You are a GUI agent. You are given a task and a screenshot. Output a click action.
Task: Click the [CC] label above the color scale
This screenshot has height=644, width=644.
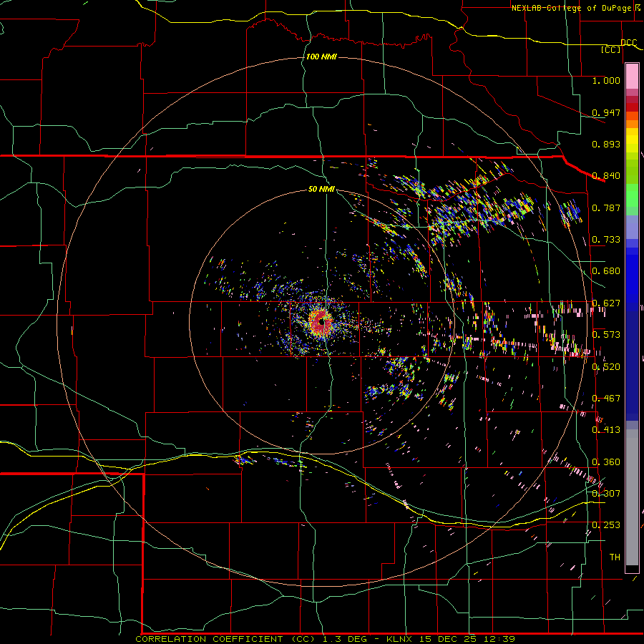(x=611, y=50)
